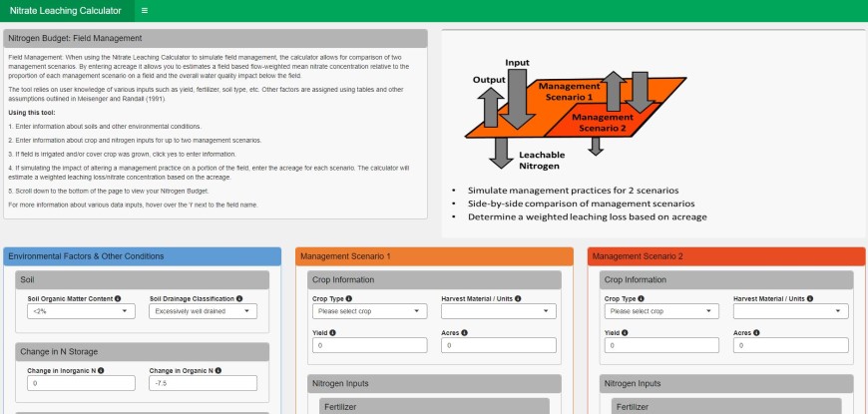This screenshot has height=414, width=868.
Task: Click Scenario 2 Acres info icon
Action: coord(759,333)
